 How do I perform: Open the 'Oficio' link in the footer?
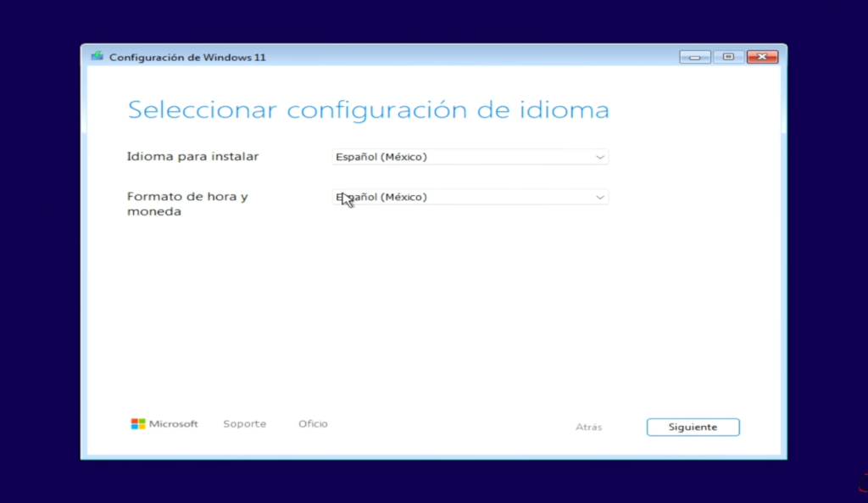(312, 423)
